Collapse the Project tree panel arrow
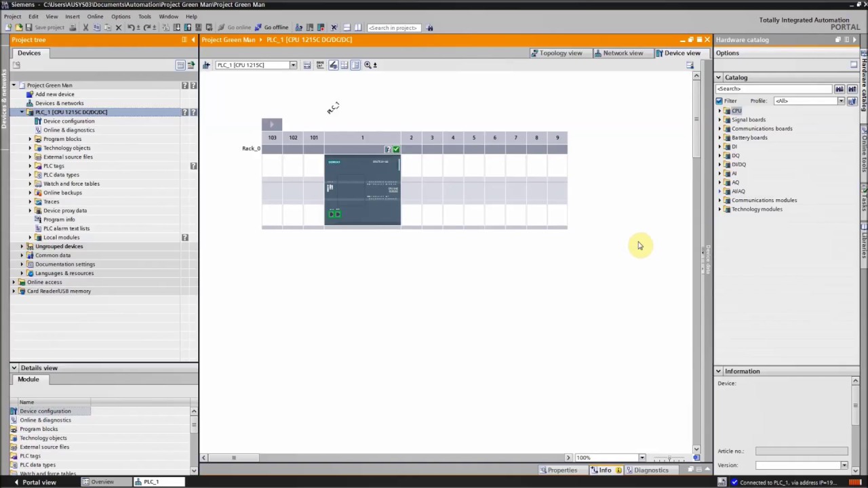The height and width of the screenshot is (488, 868). tap(193, 40)
